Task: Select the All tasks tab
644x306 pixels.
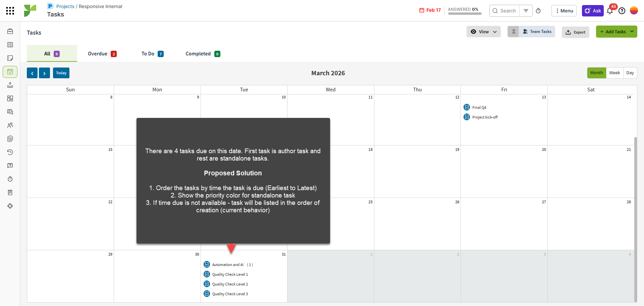Action: [52, 54]
